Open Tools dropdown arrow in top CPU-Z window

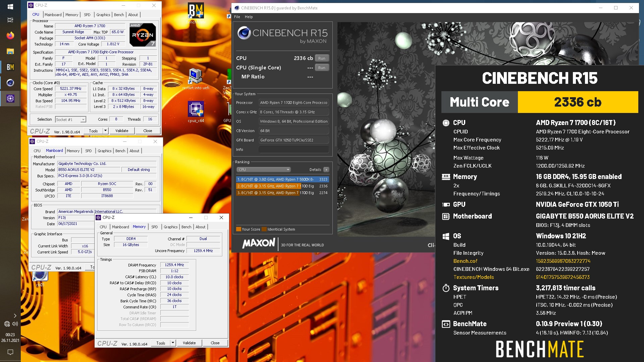pos(105,131)
